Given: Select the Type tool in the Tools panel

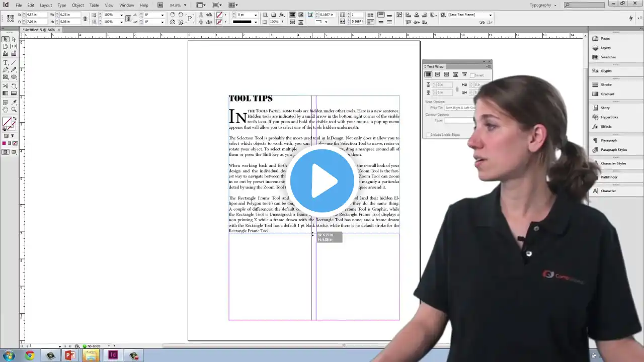Looking at the screenshot, I should (x=6, y=63).
